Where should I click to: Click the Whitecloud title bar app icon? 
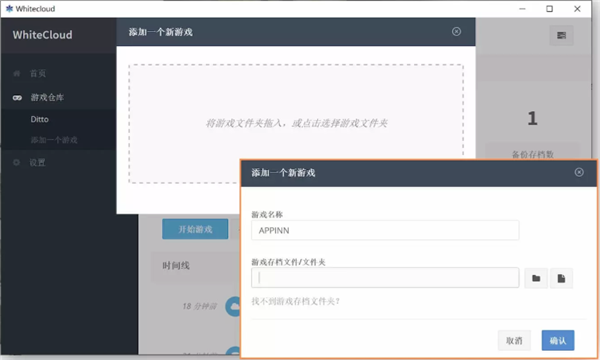9,8
